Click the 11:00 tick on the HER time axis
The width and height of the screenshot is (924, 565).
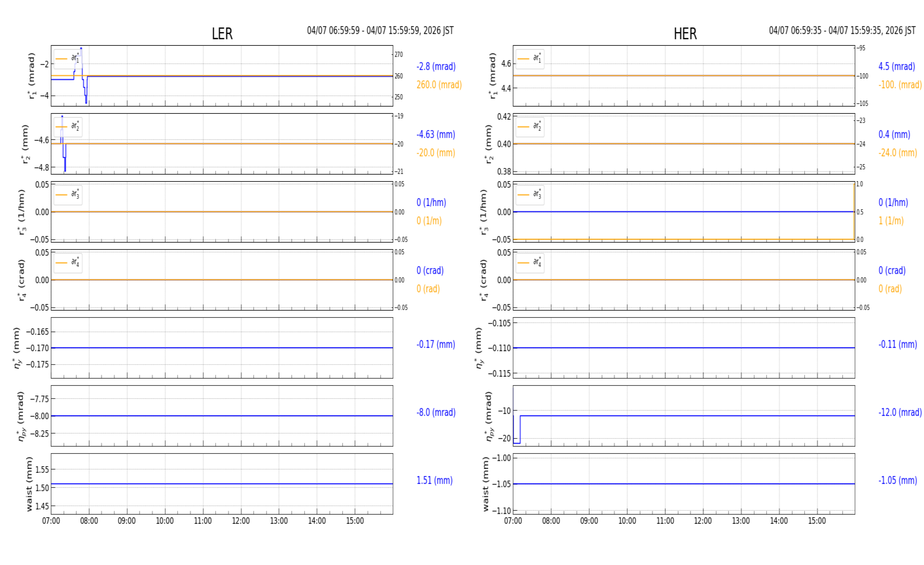(x=665, y=521)
